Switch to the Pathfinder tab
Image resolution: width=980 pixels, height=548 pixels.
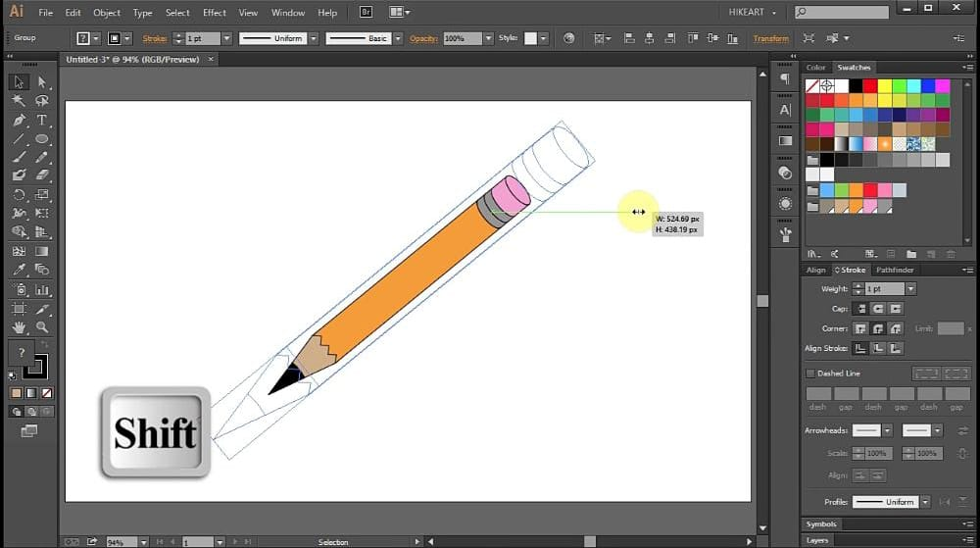[895, 270]
